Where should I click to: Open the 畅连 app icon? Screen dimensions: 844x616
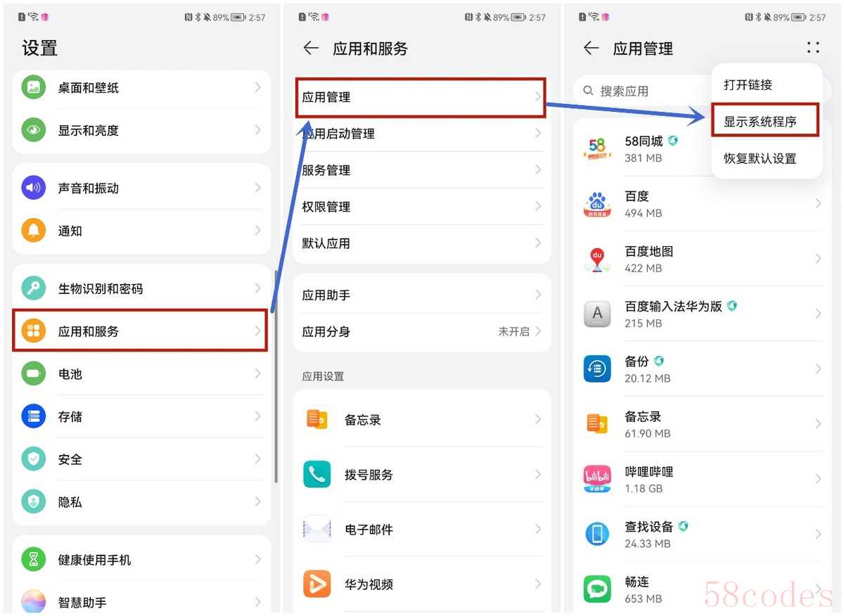click(x=598, y=589)
